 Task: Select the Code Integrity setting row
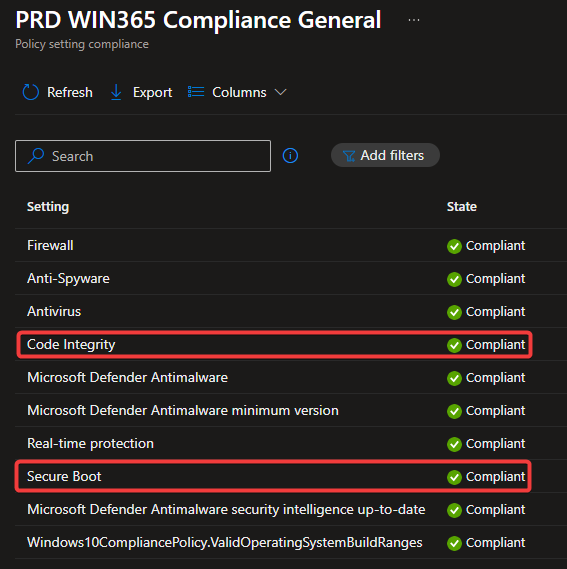(274, 344)
